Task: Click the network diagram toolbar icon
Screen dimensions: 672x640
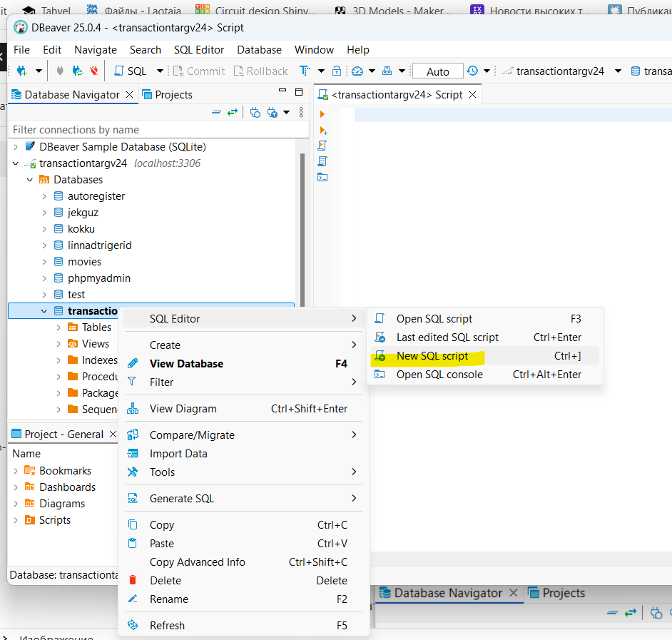Action: coord(387,71)
